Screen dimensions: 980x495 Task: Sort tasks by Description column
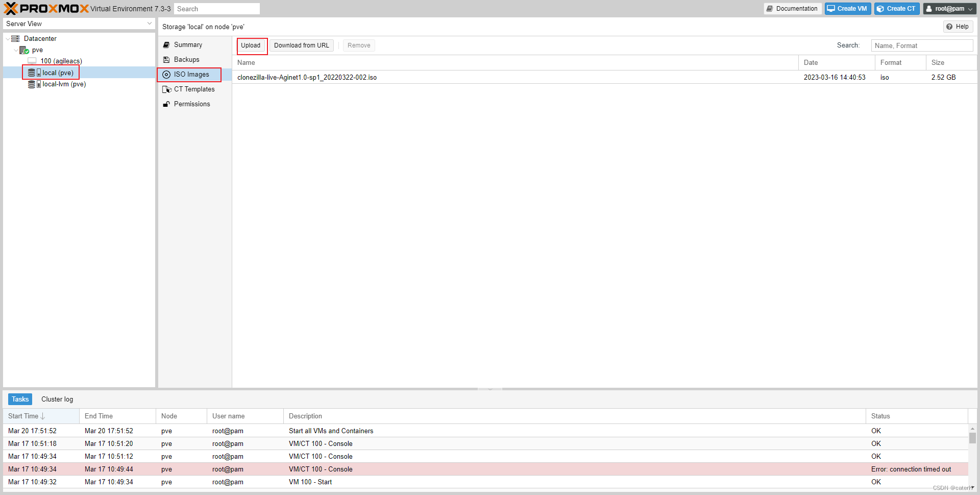point(575,416)
